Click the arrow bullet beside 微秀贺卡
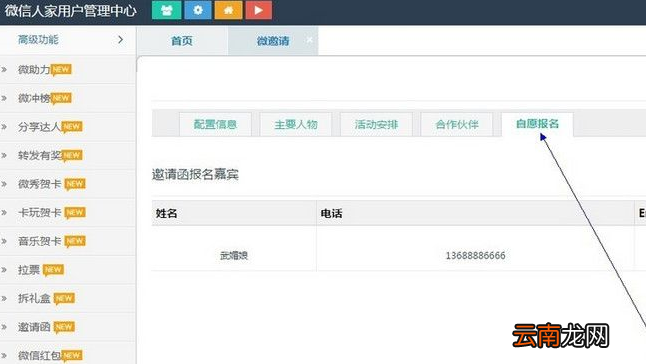Screen dimensions: 646x364 [4, 184]
